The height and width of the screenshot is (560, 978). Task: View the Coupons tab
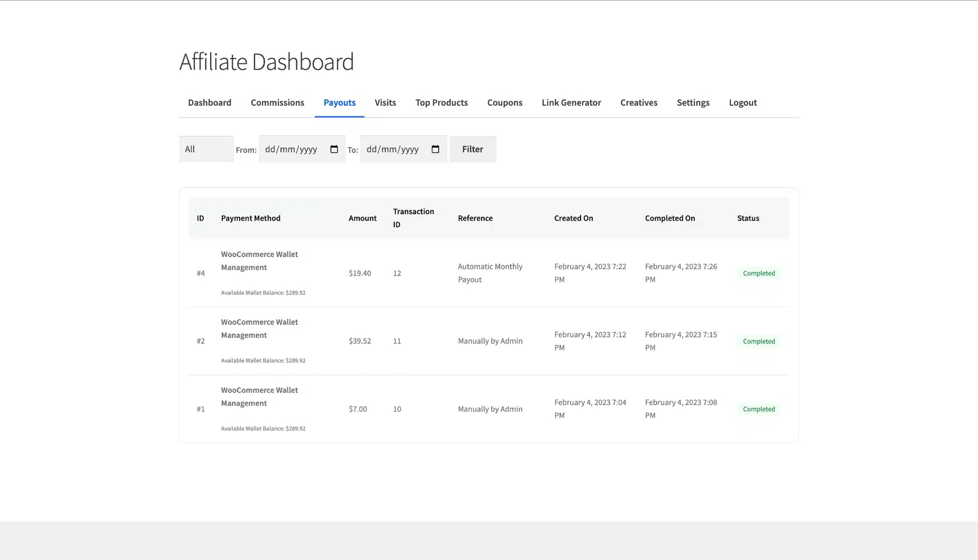point(504,103)
